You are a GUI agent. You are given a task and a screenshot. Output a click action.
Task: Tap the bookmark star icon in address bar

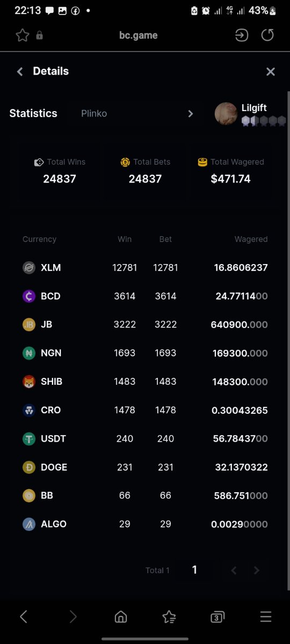22,35
